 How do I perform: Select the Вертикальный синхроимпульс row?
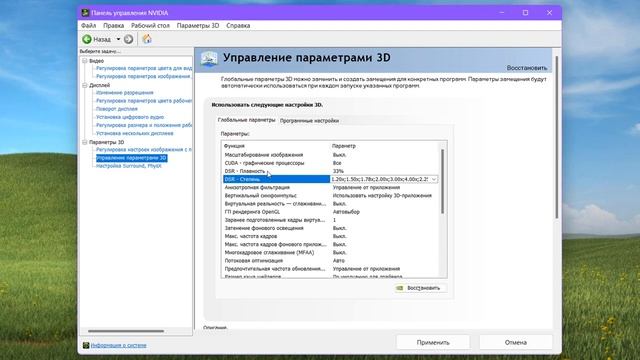[x=331, y=196]
